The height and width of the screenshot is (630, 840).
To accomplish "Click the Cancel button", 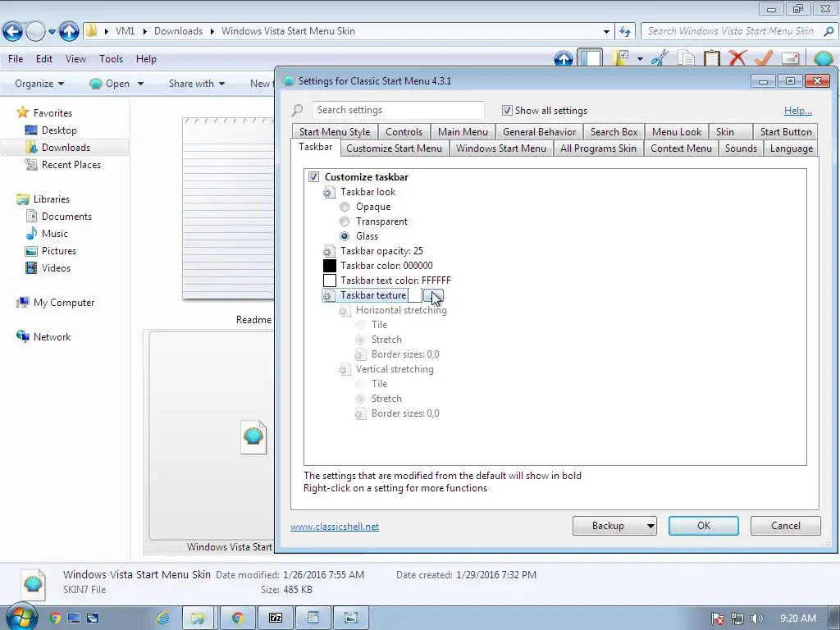I will point(785,526).
